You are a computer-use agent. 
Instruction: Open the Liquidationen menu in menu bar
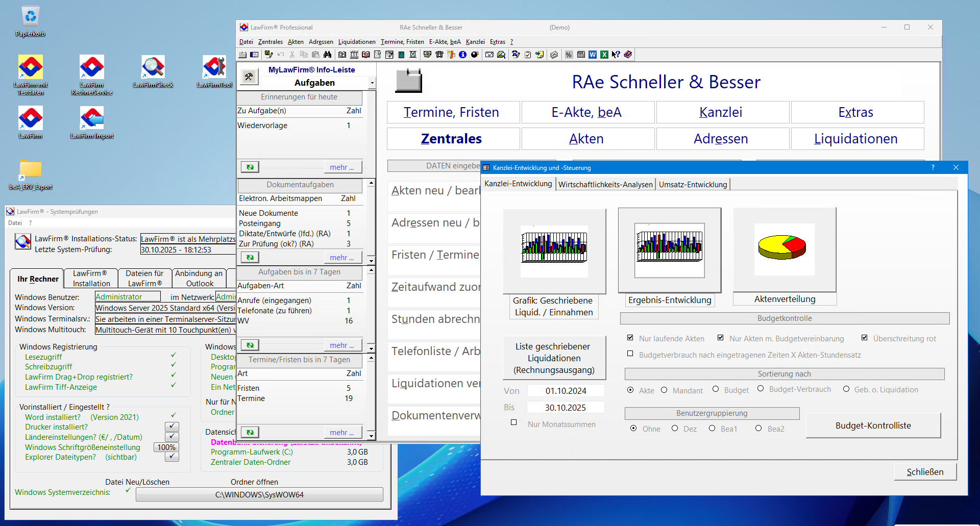click(x=356, y=42)
